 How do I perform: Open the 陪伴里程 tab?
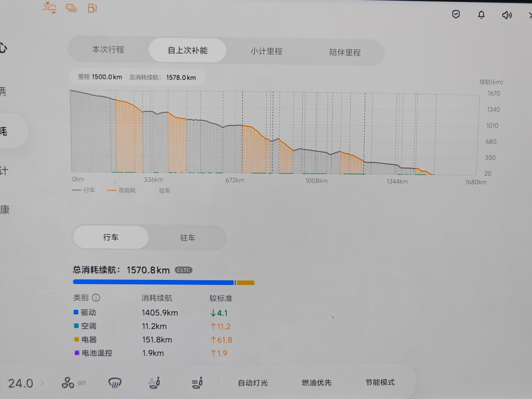[x=345, y=52]
